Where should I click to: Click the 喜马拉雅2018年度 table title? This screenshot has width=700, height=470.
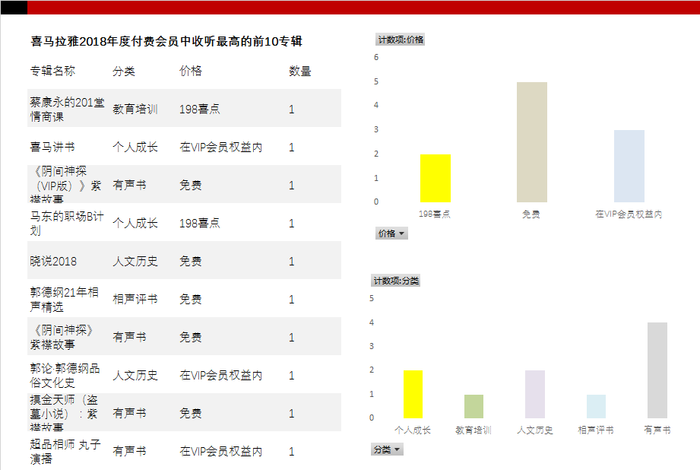pyautogui.click(x=166, y=42)
